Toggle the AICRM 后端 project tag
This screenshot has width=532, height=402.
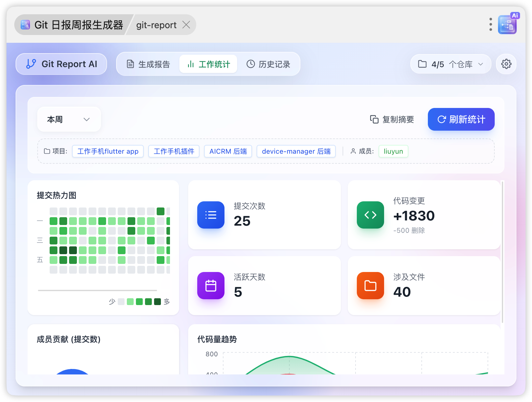click(x=228, y=151)
